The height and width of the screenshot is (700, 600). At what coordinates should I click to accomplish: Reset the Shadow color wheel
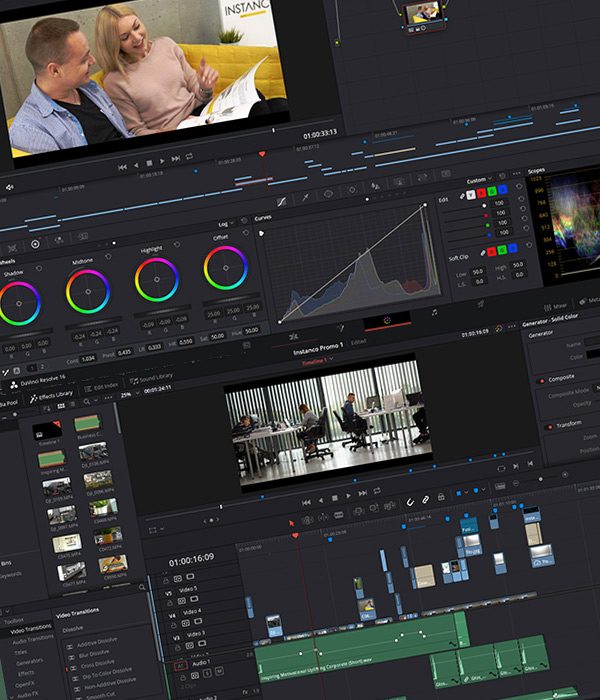39,268
